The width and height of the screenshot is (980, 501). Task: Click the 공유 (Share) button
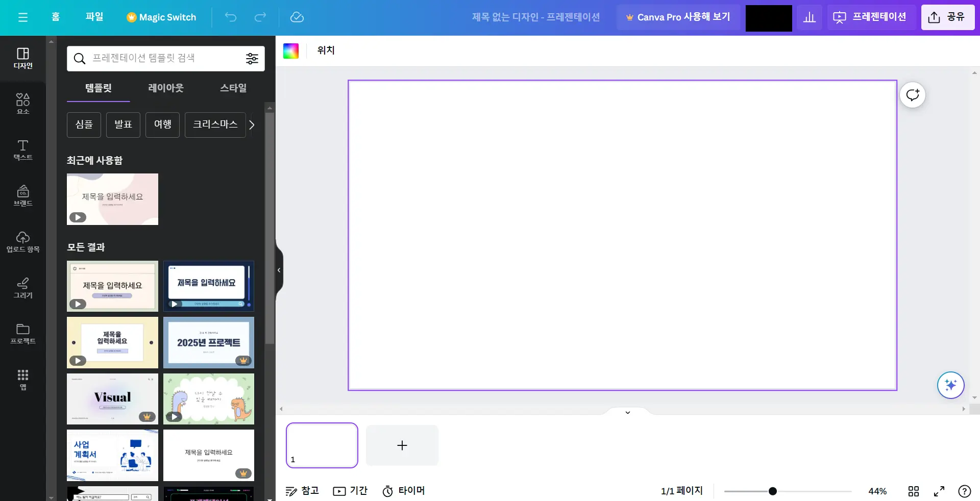(947, 17)
